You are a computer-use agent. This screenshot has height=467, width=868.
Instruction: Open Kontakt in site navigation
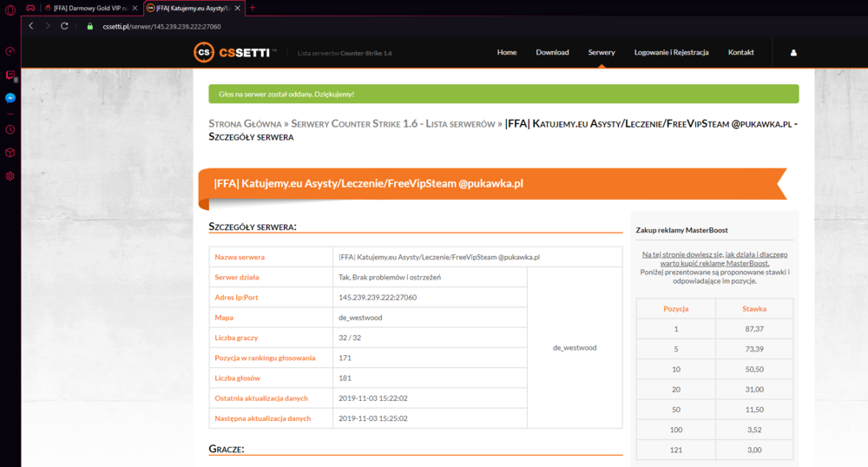point(740,53)
